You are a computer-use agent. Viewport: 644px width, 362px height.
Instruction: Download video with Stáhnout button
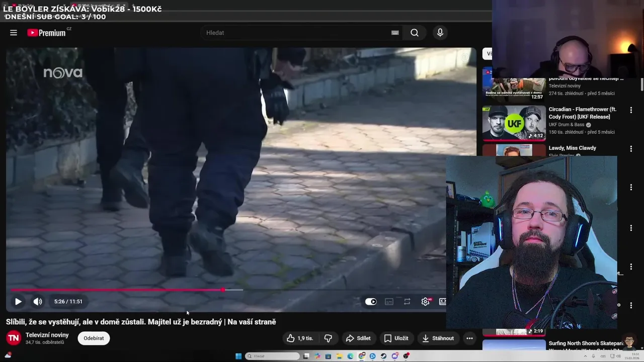point(438,338)
